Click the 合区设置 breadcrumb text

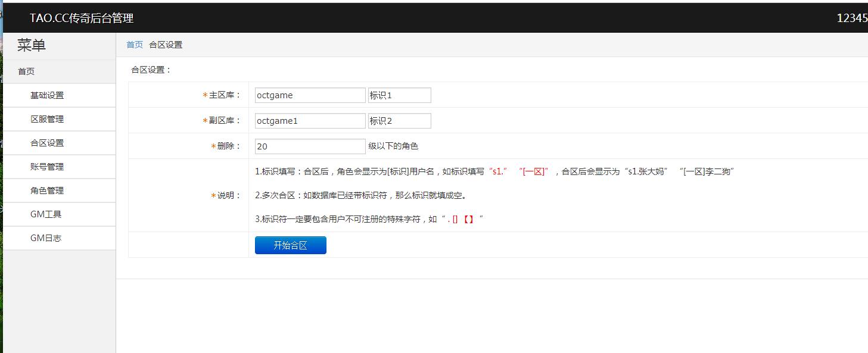pyautogui.click(x=166, y=45)
